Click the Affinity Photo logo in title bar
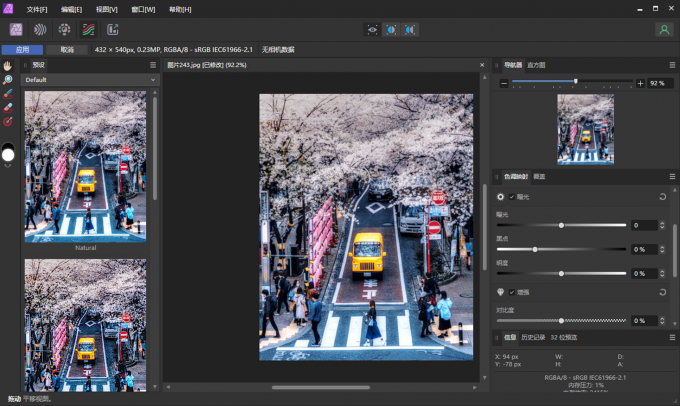The image size is (680, 406). [x=8, y=8]
